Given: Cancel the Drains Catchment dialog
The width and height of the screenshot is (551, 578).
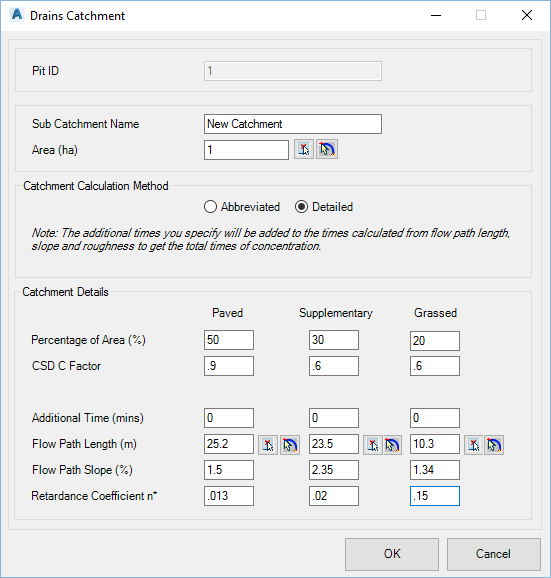Looking at the screenshot, I should pyautogui.click(x=494, y=554).
